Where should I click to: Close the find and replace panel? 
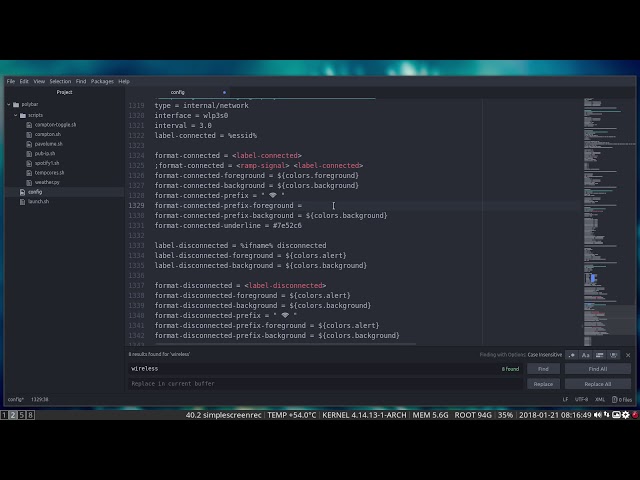(628, 354)
